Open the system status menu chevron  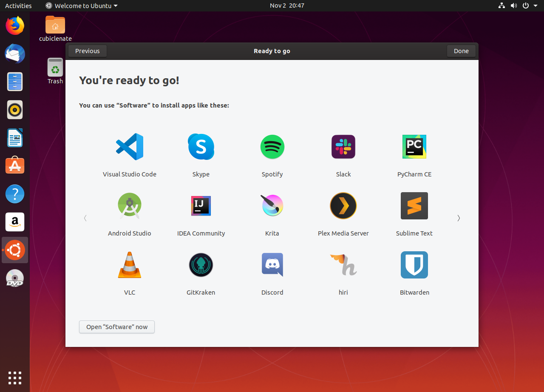click(535, 6)
